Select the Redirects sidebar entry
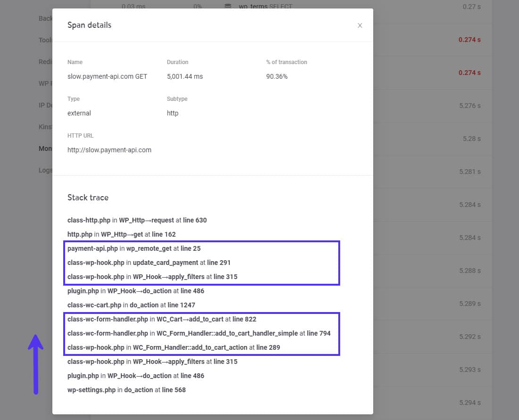This screenshot has height=420, width=519. click(x=45, y=62)
